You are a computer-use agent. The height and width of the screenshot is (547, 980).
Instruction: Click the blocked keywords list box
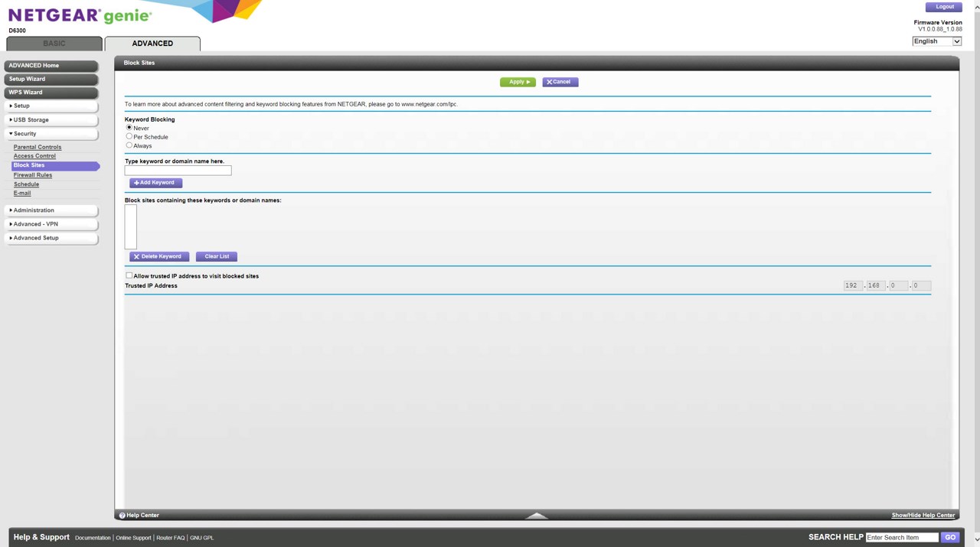pyautogui.click(x=131, y=226)
